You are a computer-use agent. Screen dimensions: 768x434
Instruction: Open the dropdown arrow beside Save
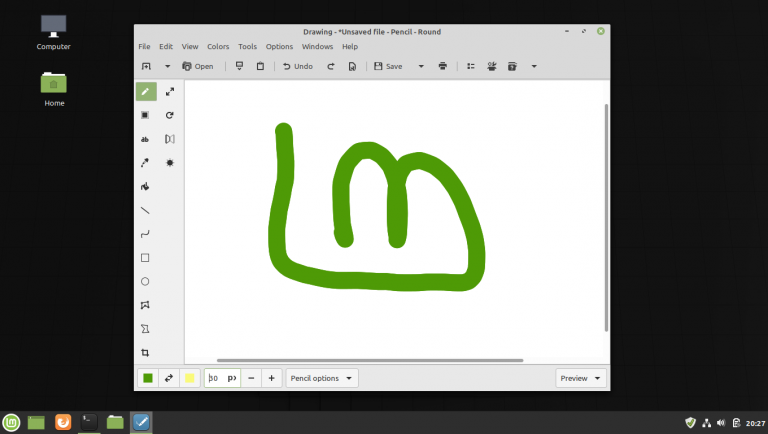(x=421, y=66)
